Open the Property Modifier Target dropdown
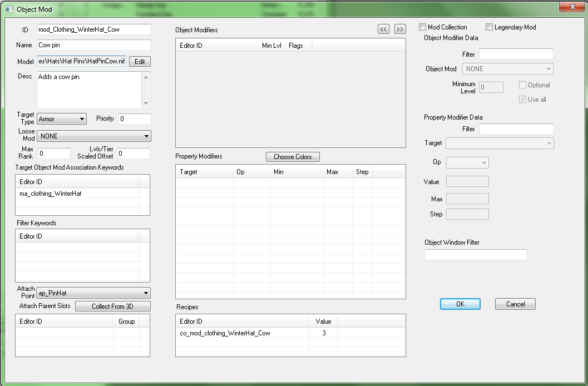 (x=500, y=143)
